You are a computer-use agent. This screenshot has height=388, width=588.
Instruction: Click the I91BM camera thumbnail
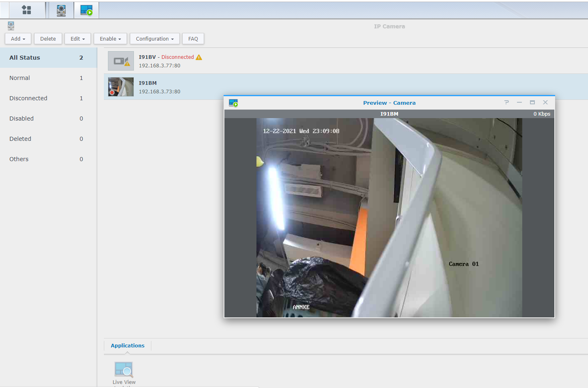click(x=121, y=87)
